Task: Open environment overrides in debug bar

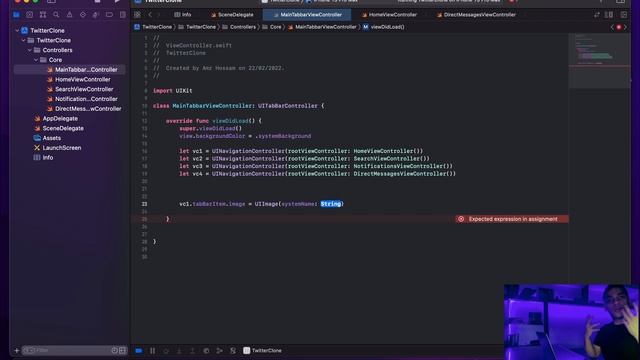Action: point(233,351)
